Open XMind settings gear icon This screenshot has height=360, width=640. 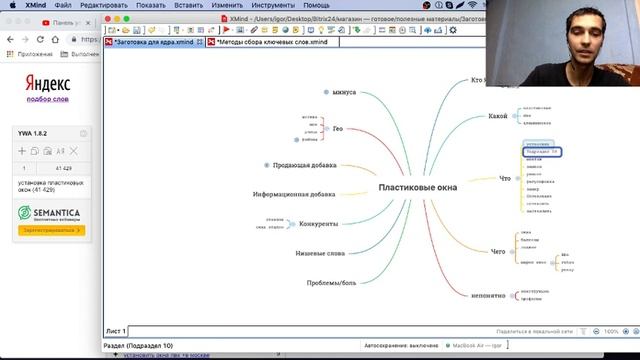453,30
